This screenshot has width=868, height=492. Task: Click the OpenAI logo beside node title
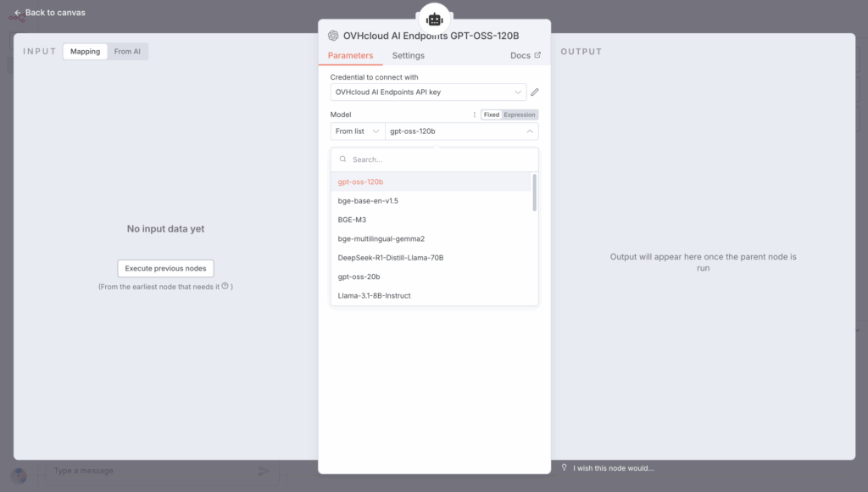[333, 36]
